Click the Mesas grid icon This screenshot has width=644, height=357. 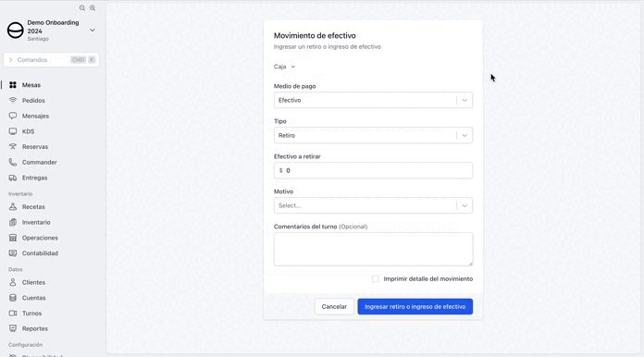(x=13, y=85)
